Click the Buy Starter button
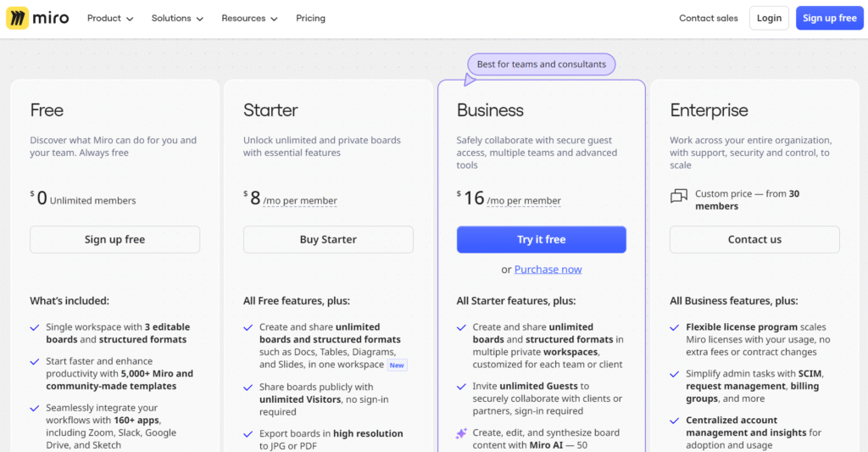This screenshot has width=868, height=452. point(328,239)
